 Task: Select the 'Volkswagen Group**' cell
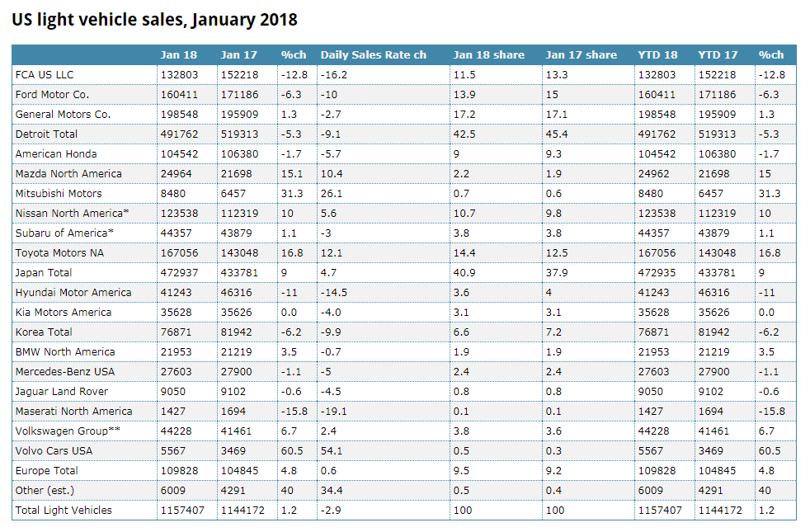(x=62, y=431)
